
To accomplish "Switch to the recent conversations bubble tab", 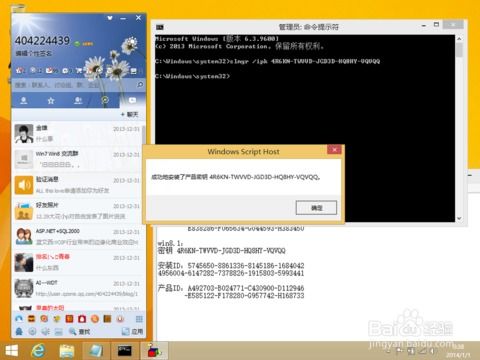I will [x=132, y=100].
